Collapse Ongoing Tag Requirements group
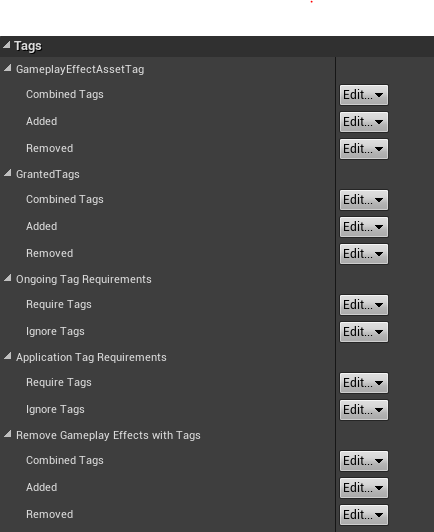Viewport: 434px width, 532px height. [7, 279]
